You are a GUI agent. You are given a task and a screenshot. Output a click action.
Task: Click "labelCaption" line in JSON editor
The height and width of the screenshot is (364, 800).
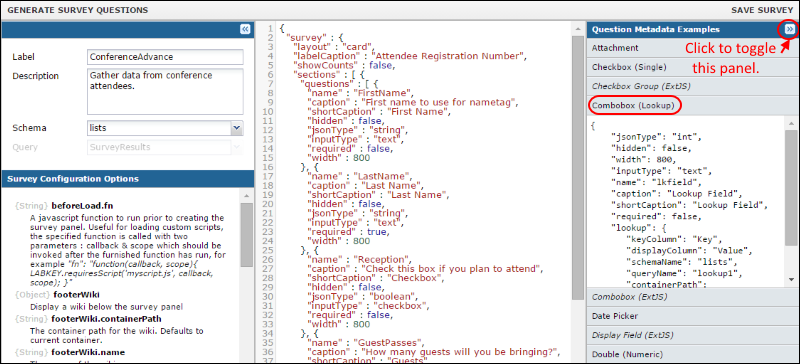point(409,56)
